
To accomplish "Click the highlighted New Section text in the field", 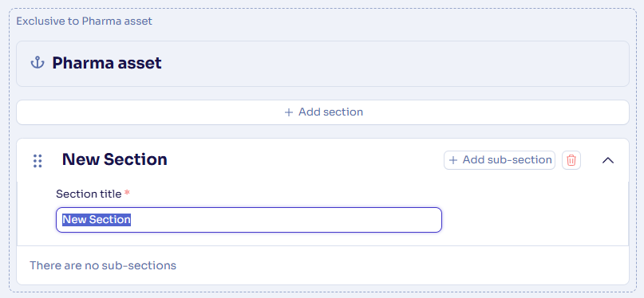I will click(97, 220).
